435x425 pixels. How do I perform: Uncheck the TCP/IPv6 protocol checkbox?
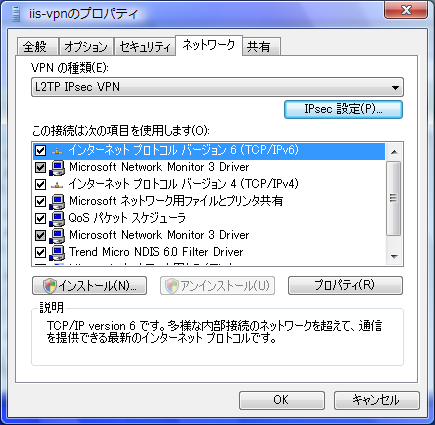(x=40, y=151)
